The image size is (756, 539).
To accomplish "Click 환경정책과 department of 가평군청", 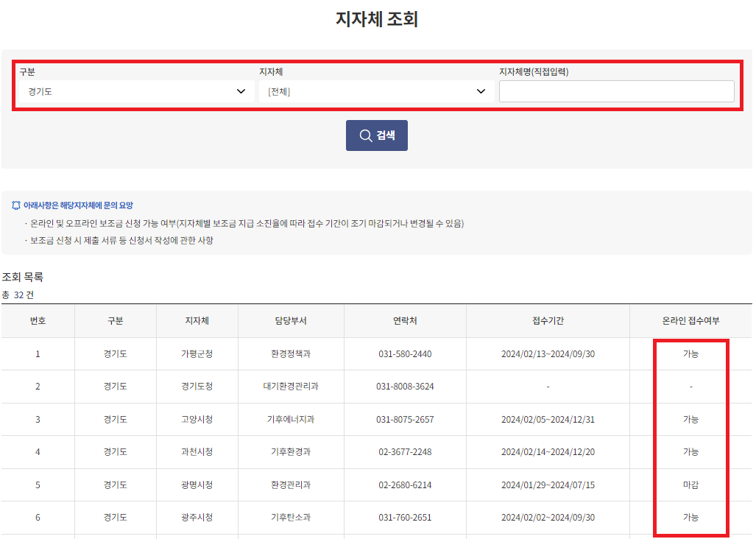I will (290, 353).
